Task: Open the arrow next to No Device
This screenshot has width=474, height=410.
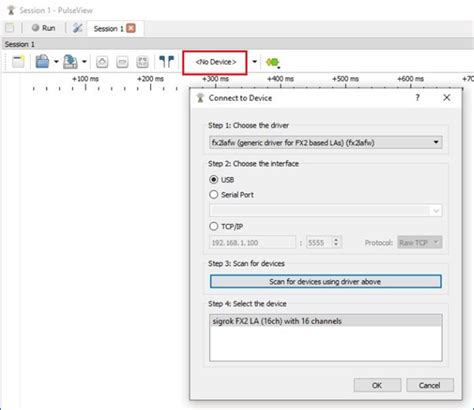Action: point(254,62)
